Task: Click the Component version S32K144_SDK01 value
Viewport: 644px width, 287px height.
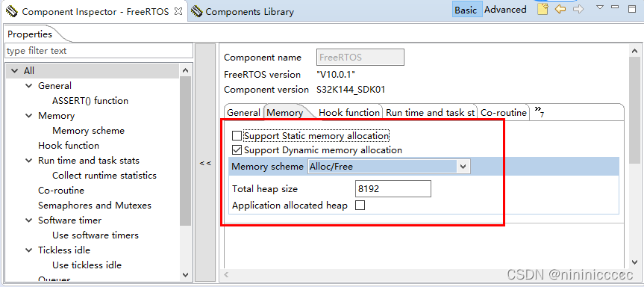Action: click(x=351, y=90)
